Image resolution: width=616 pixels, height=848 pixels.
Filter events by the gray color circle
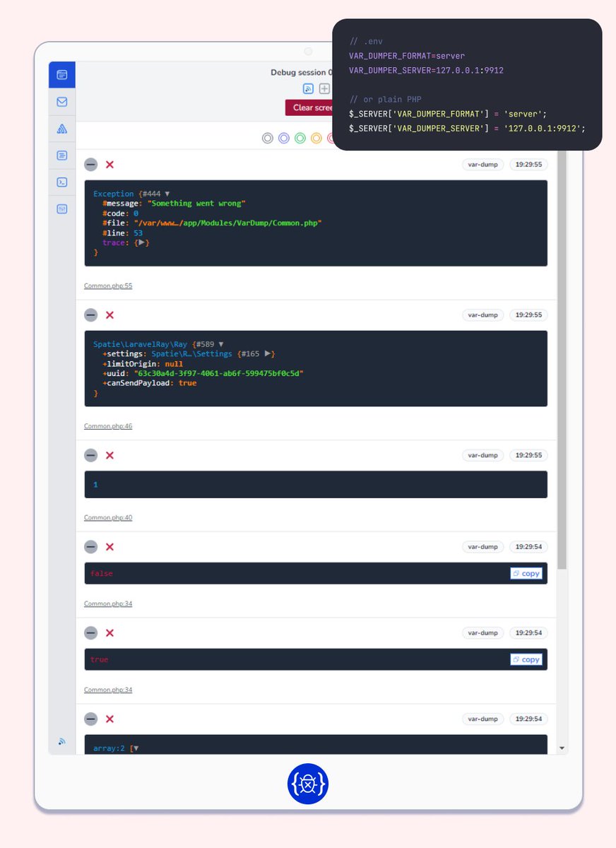tap(267, 139)
